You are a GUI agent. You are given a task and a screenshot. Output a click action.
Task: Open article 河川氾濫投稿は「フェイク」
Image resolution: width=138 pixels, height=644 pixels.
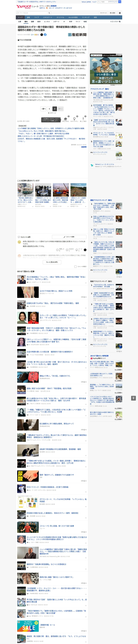56,278
